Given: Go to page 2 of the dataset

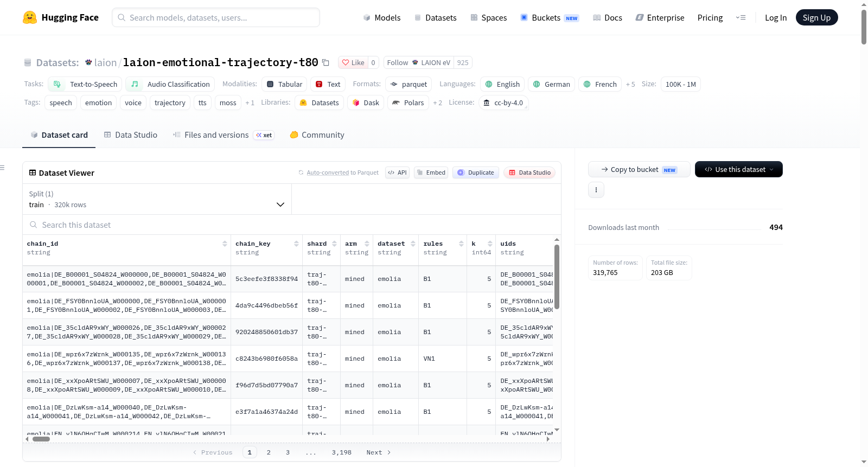Looking at the screenshot, I should pos(269,452).
